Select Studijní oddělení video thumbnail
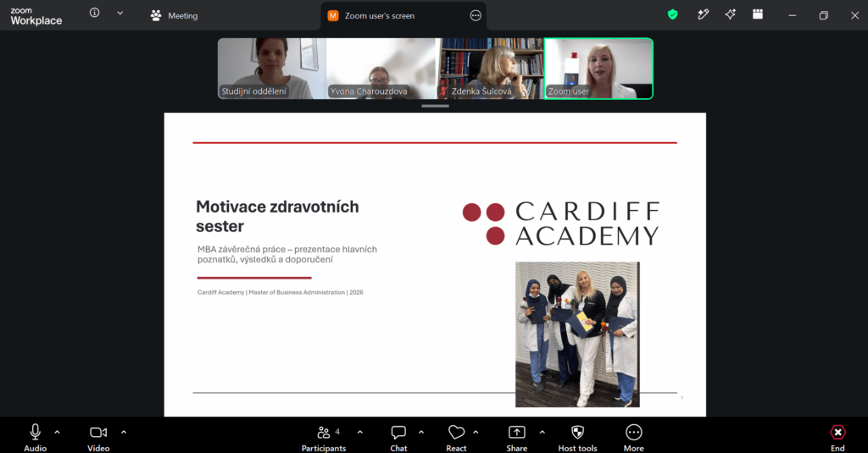Screen dimensions: 868x453 272,69
